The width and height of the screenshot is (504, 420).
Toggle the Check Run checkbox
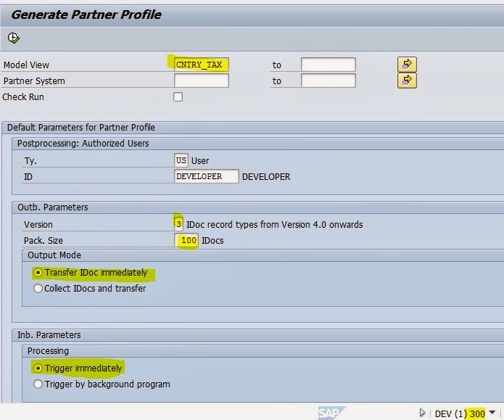178,96
